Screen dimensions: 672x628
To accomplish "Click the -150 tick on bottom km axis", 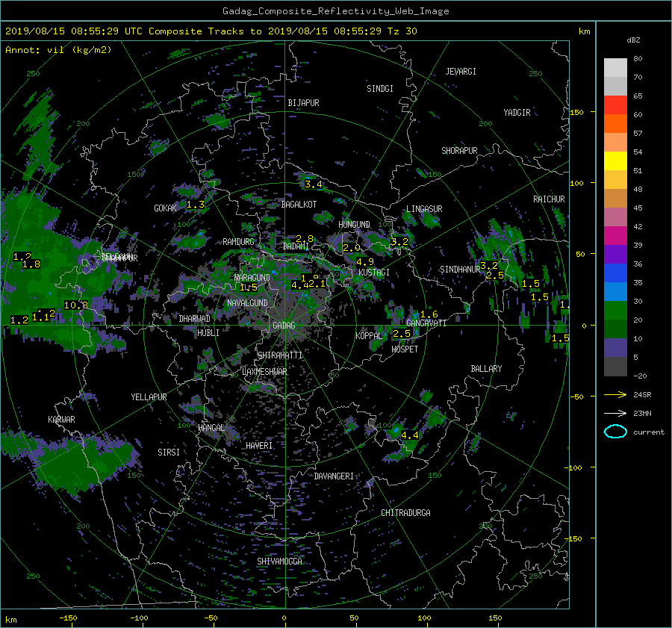I will [68, 618].
